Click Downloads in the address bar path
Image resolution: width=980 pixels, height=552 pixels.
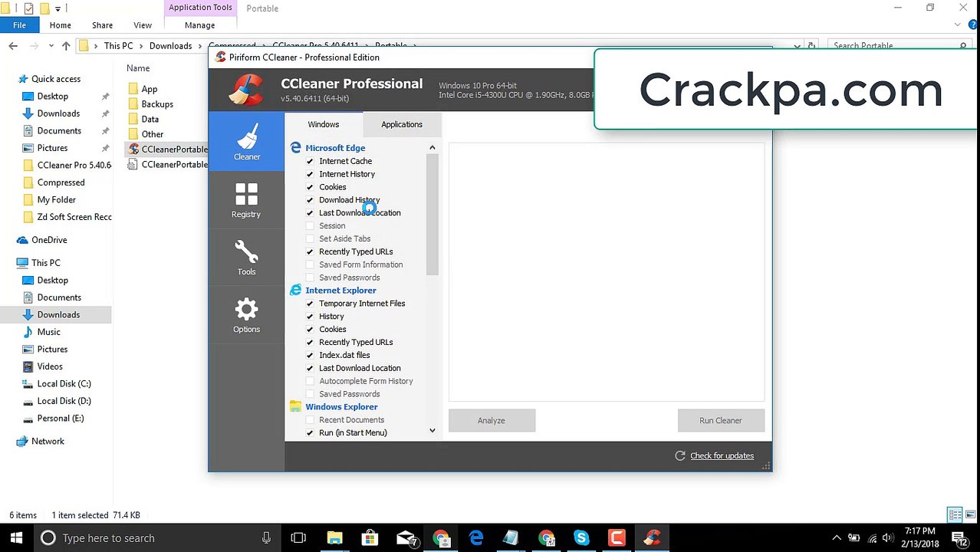tap(170, 46)
